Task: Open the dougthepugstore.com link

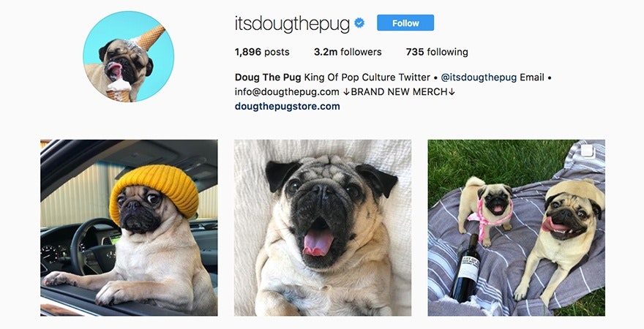Action: pyautogui.click(x=287, y=106)
